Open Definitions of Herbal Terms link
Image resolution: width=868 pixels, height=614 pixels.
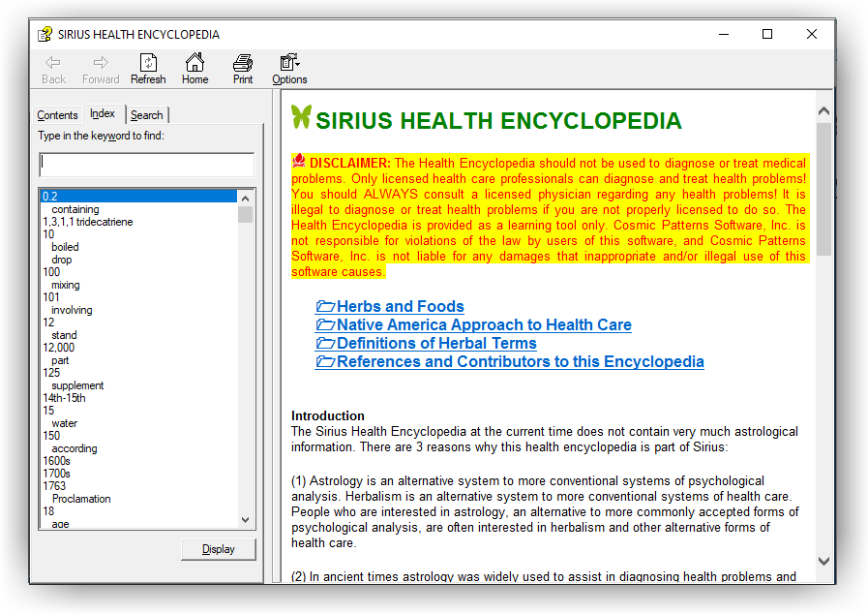click(436, 344)
